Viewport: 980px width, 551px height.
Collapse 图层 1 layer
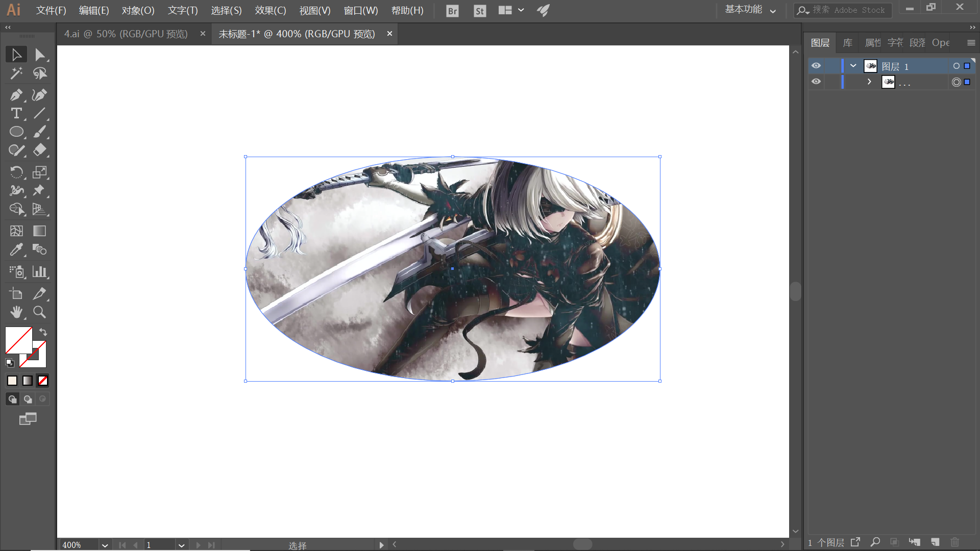tap(853, 66)
